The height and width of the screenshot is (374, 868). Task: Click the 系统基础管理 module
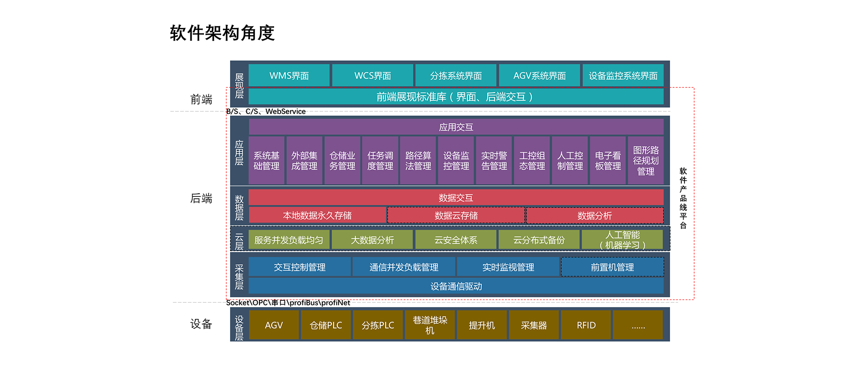coord(266,160)
